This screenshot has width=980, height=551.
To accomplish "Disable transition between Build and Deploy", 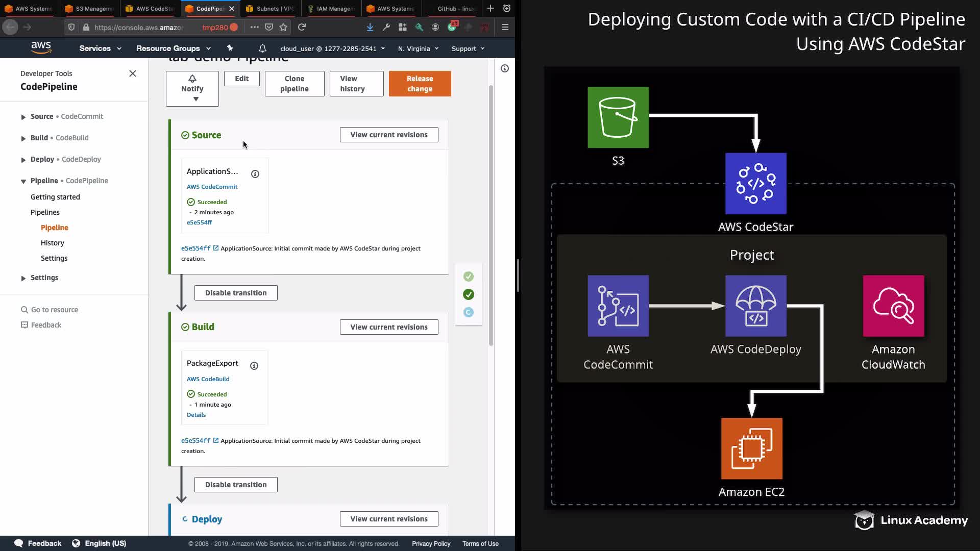I will pos(236,485).
